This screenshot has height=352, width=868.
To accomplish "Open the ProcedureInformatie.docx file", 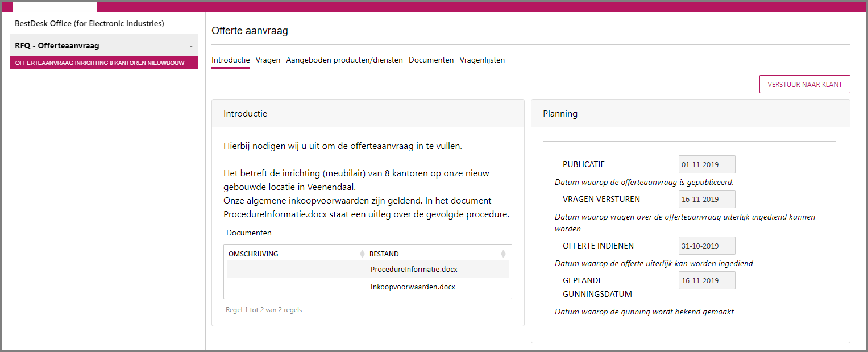I will (414, 269).
